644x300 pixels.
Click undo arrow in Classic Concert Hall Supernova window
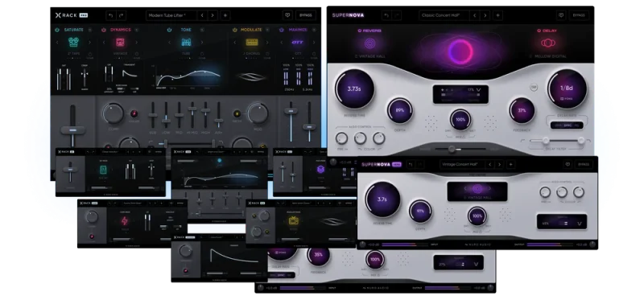tap(386, 15)
